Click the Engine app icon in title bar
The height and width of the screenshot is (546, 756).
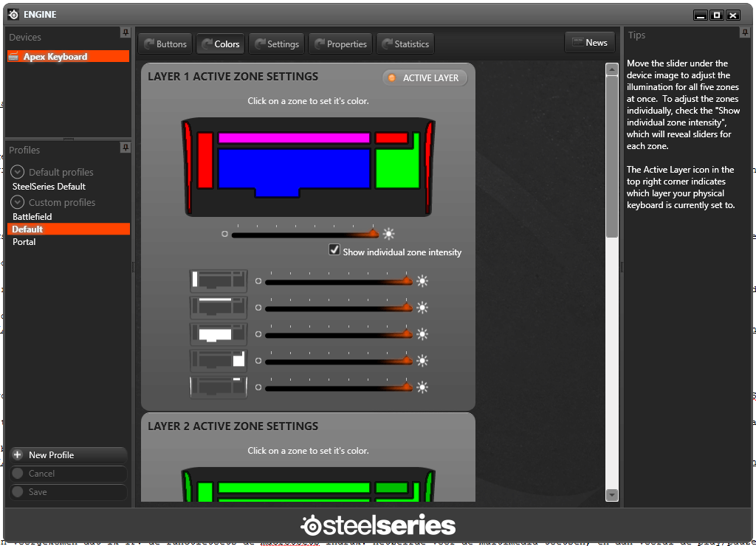click(13, 15)
